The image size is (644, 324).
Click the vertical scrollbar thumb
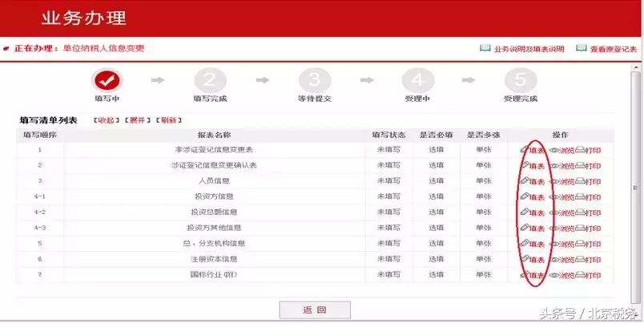[636, 188]
